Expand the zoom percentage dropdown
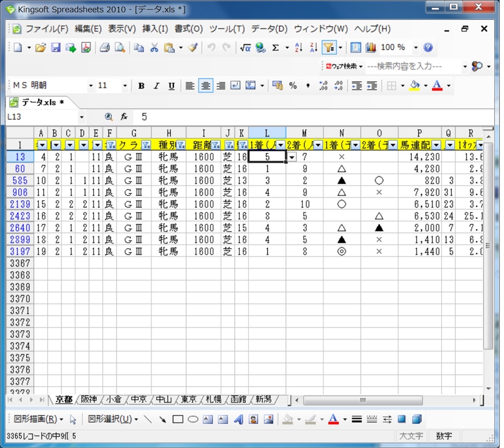 click(415, 48)
